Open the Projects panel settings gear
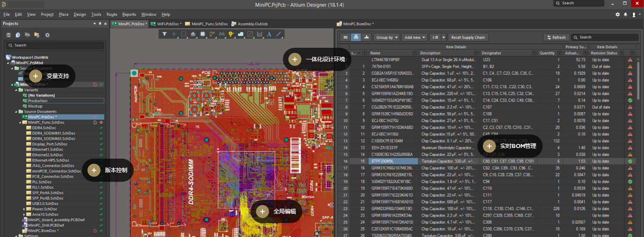 coord(47,35)
